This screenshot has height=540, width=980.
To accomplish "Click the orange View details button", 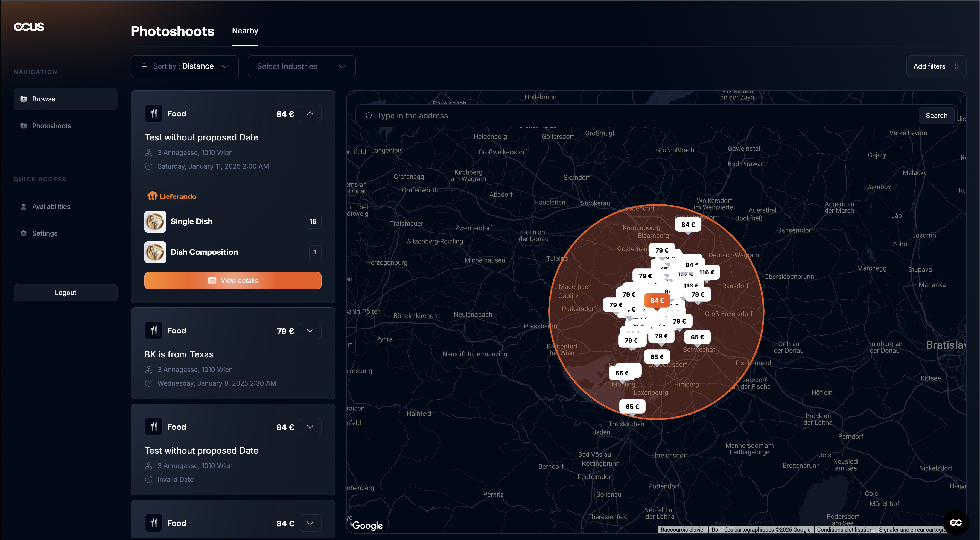I will (x=233, y=281).
